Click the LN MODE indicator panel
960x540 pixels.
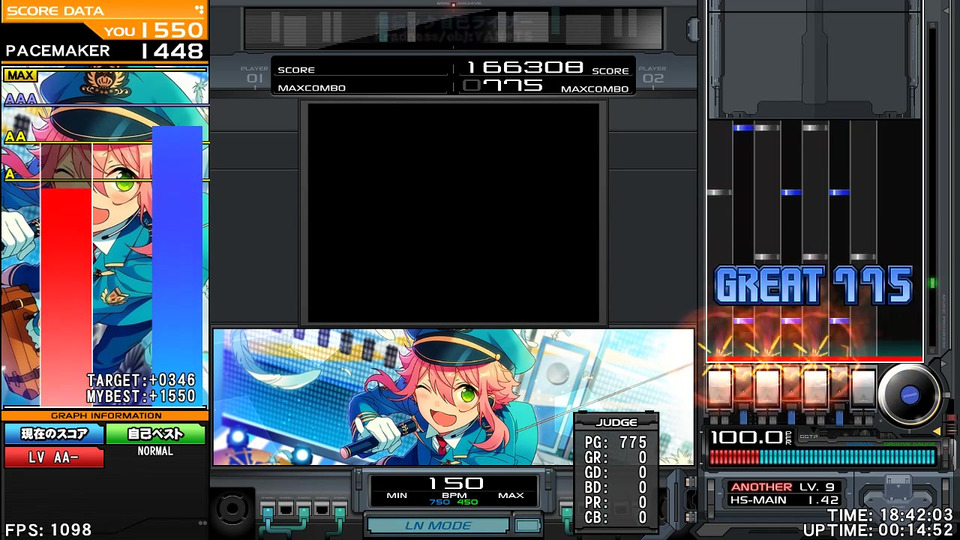(x=438, y=525)
